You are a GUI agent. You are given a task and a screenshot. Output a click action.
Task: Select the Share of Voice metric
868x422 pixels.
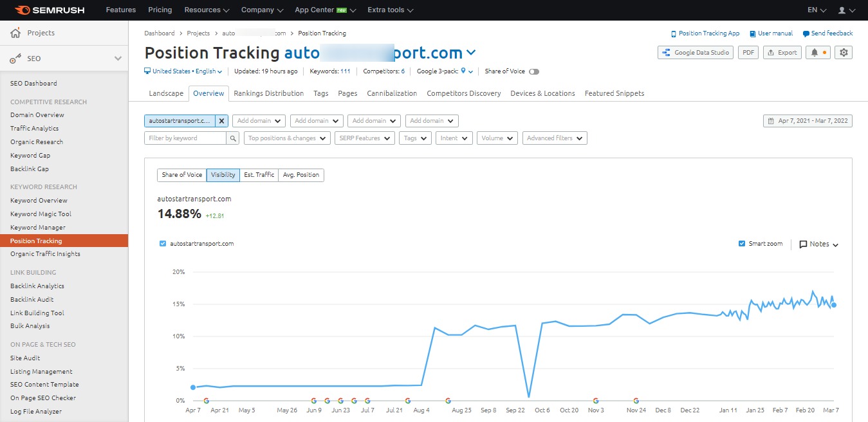(182, 175)
